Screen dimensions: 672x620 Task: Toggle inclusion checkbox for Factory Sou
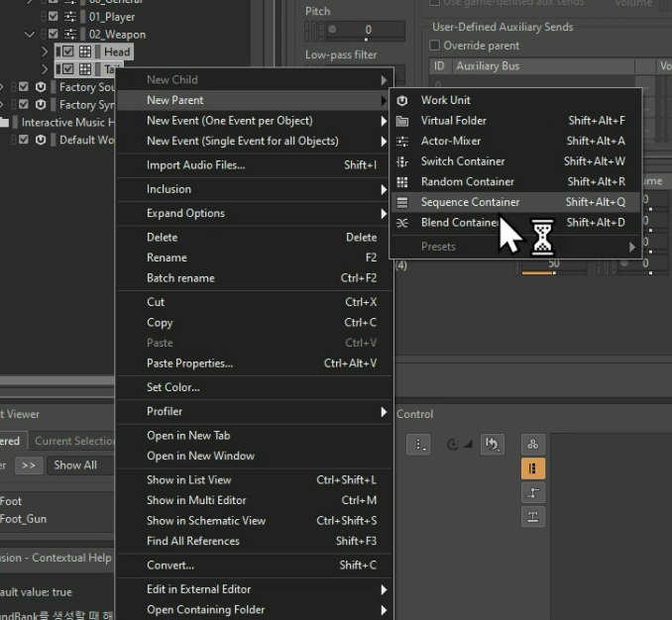[24, 87]
